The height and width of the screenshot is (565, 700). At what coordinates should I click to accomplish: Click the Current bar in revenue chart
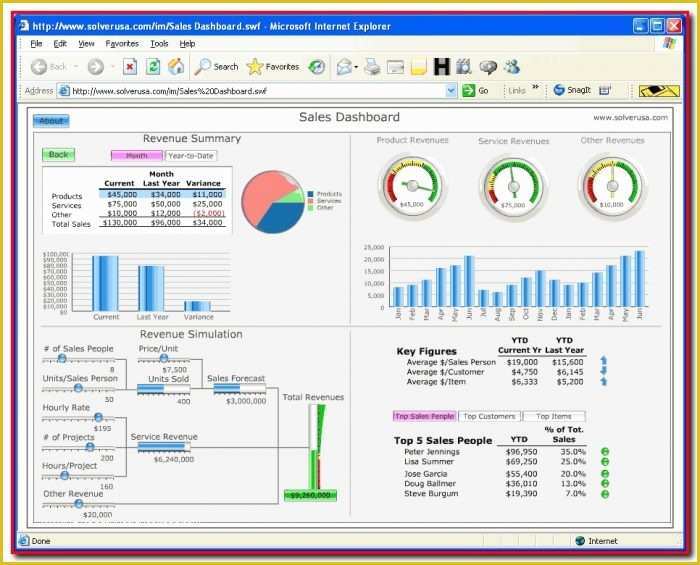pos(105,283)
